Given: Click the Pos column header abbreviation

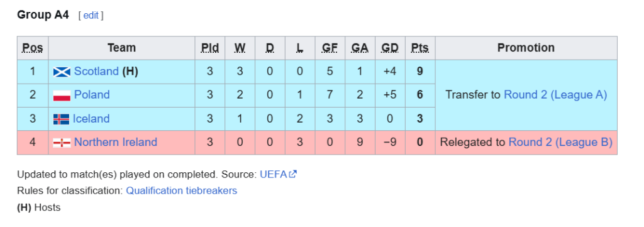Looking at the screenshot, I should coord(33,48).
